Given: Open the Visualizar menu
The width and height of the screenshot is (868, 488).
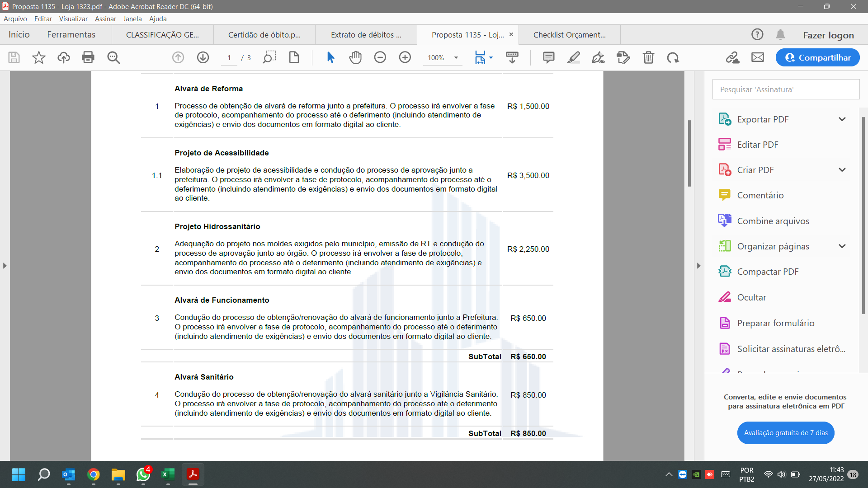Looking at the screenshot, I should 73,19.
